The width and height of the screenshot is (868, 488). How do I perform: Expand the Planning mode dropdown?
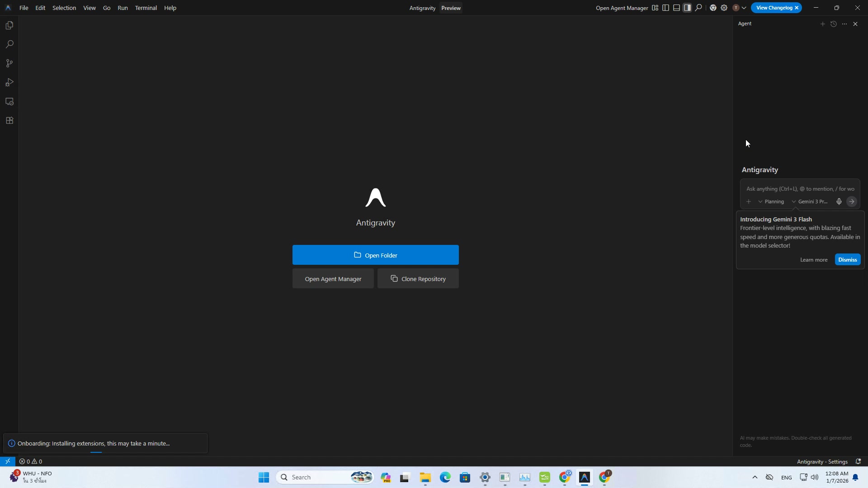click(771, 202)
